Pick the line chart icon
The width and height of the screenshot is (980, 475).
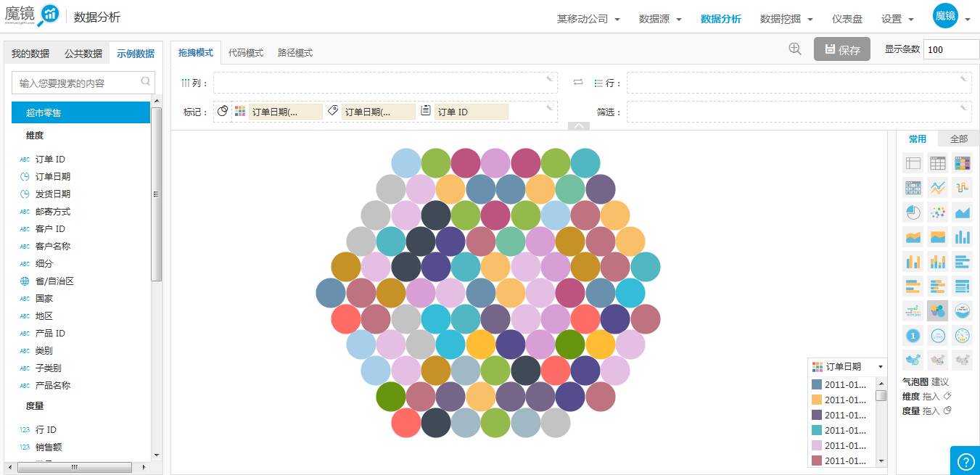[938, 188]
